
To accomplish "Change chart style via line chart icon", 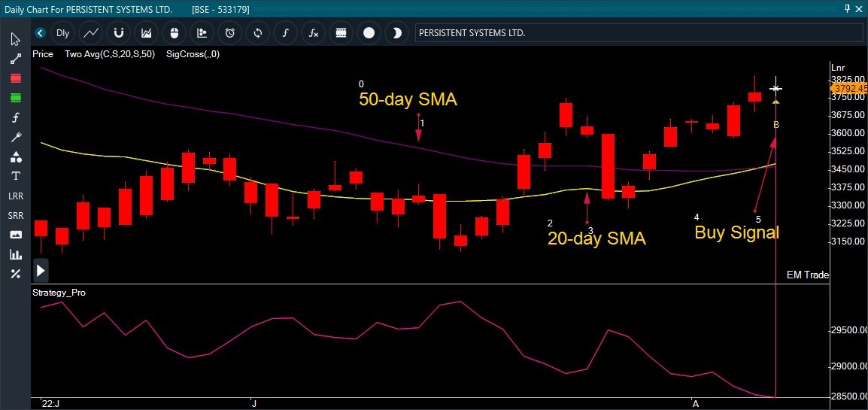I will click(91, 33).
